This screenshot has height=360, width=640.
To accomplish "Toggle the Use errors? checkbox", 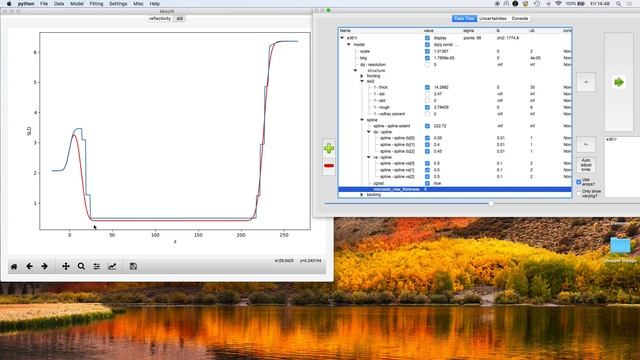I will point(579,182).
